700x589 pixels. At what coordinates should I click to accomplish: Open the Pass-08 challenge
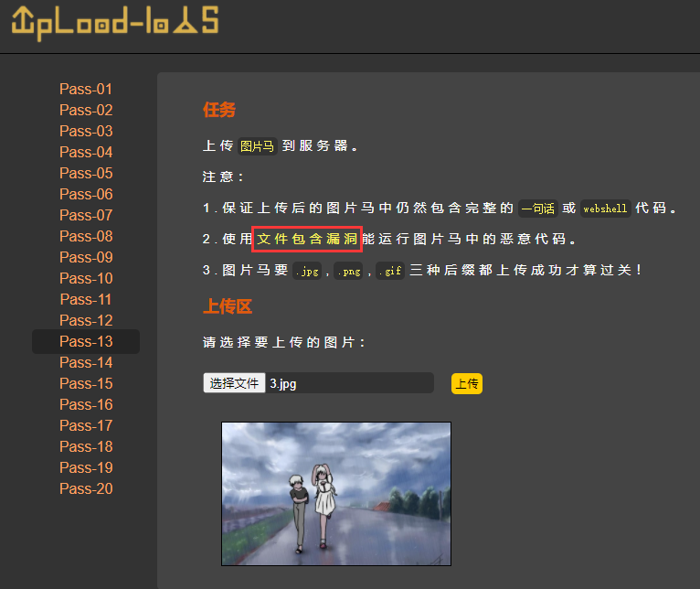[x=86, y=236]
